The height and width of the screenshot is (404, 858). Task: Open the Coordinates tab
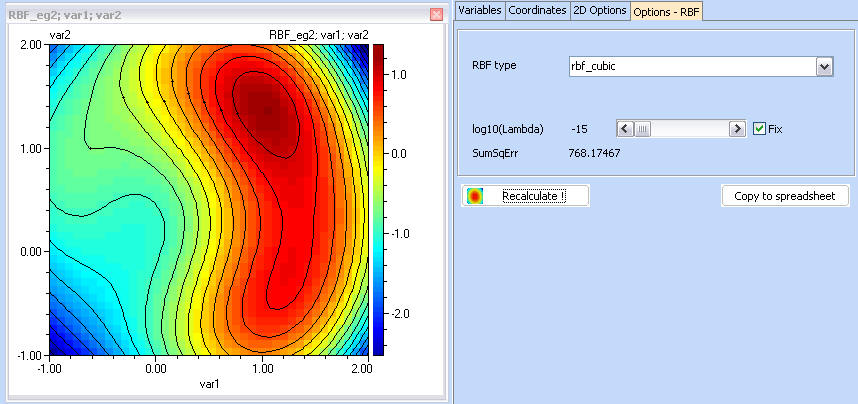click(x=536, y=10)
